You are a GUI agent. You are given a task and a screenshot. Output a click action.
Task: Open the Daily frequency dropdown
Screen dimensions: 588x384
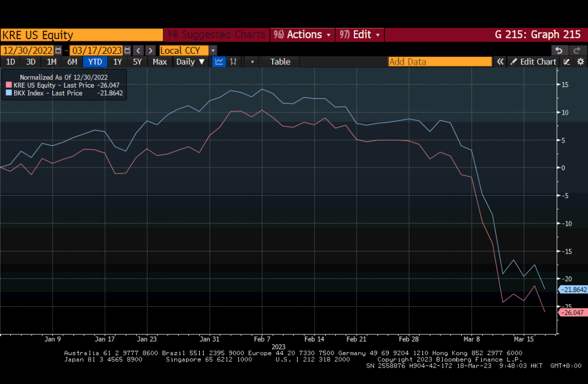[x=190, y=61]
